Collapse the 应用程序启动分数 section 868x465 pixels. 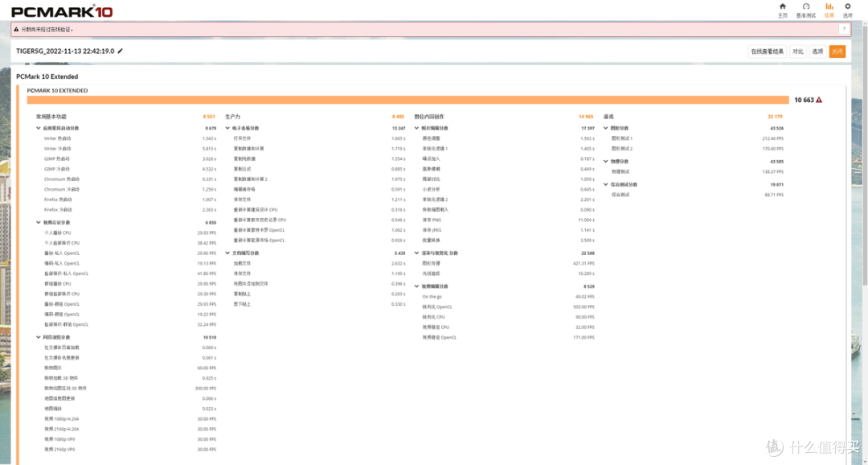pyautogui.click(x=39, y=128)
